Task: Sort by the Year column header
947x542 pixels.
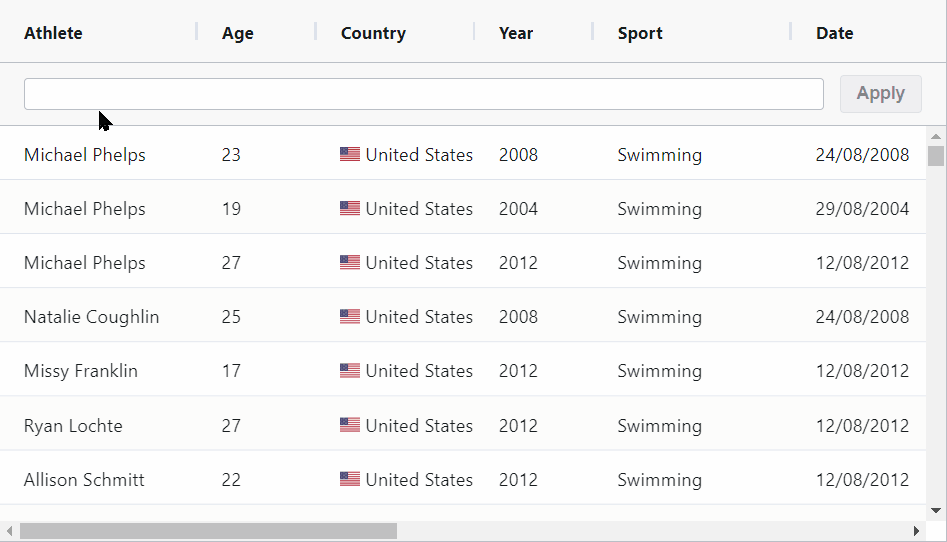Action: (x=516, y=33)
